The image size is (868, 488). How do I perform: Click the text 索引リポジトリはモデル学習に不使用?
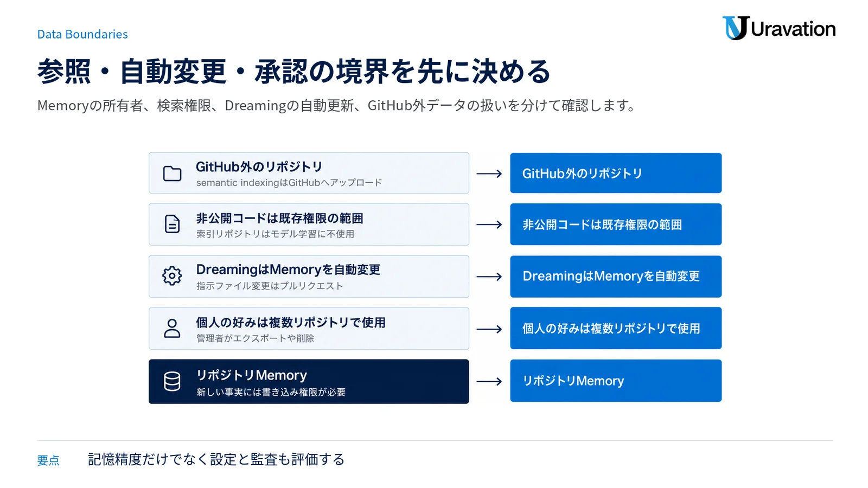[x=275, y=234]
